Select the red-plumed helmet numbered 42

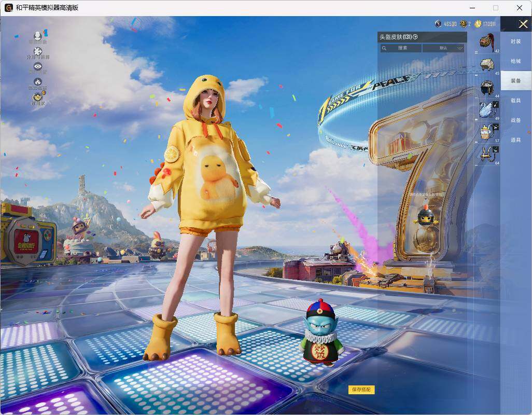coord(487,43)
